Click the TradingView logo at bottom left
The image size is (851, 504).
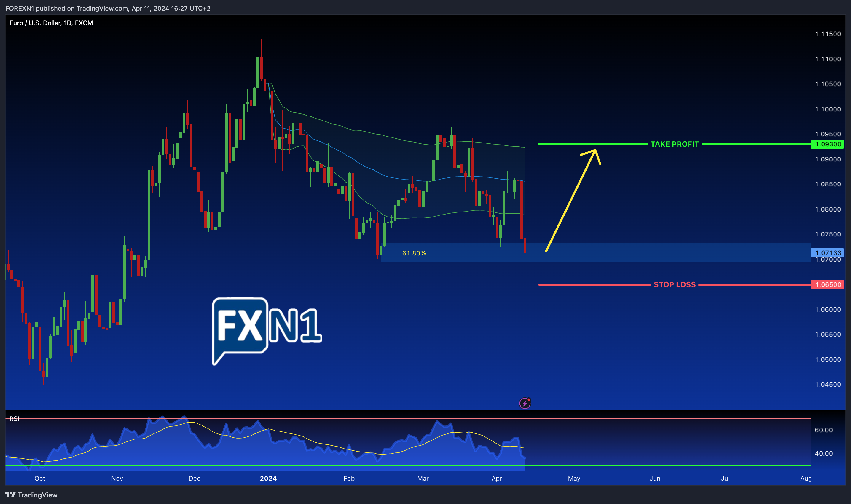[x=31, y=495]
